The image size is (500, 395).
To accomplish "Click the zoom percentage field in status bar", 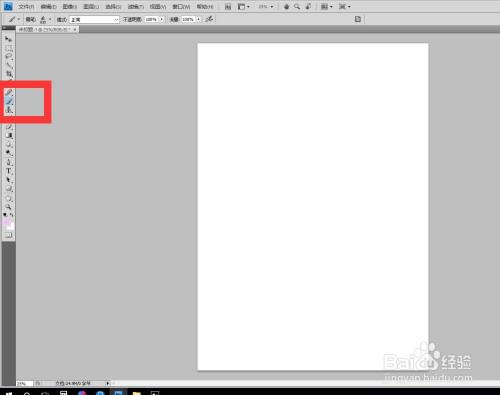I will [x=24, y=384].
